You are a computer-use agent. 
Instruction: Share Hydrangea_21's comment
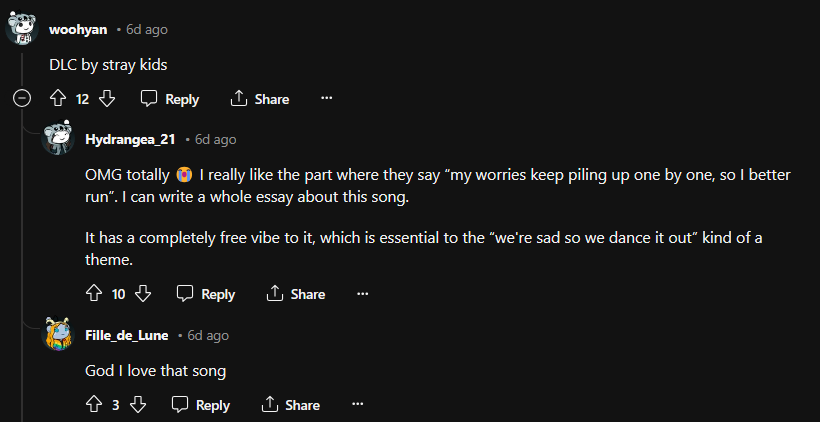click(296, 293)
